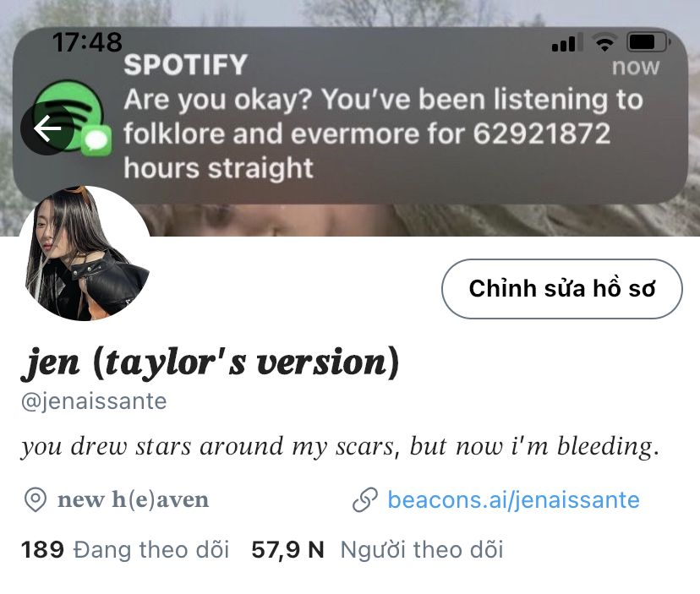
Task: Tap the battery status icon
Action: click(648, 42)
